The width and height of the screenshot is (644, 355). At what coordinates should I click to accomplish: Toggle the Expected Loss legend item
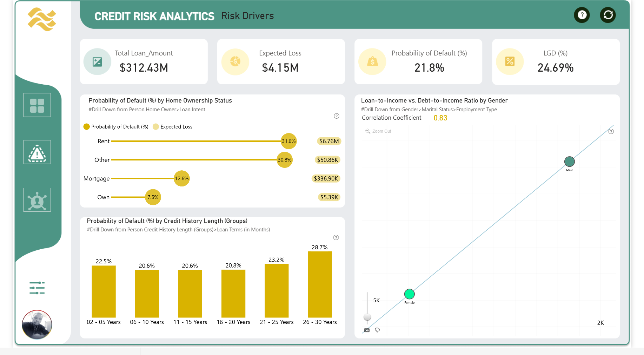(x=173, y=127)
